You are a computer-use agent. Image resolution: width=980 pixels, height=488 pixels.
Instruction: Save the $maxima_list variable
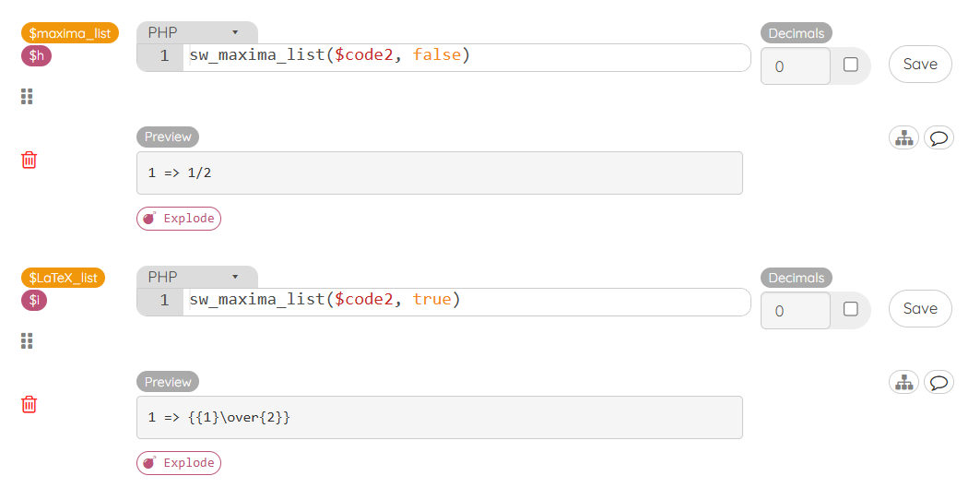coord(920,64)
